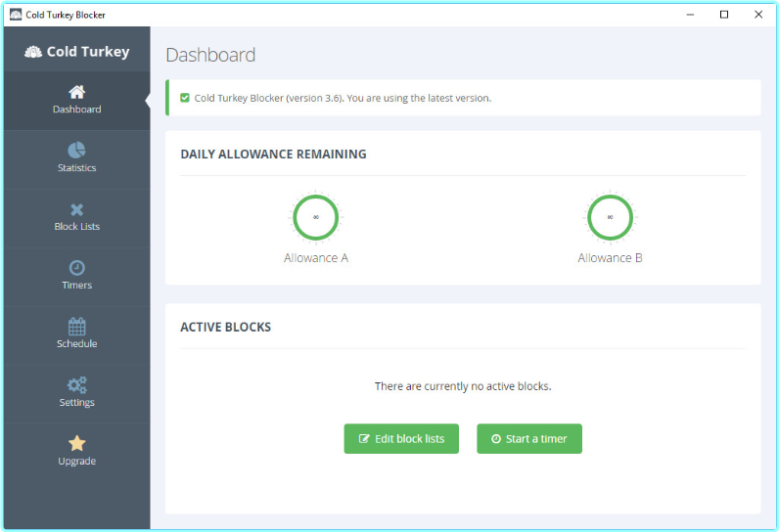Click the Settings gears icon
This screenshot has height=532, width=779.
(76, 385)
